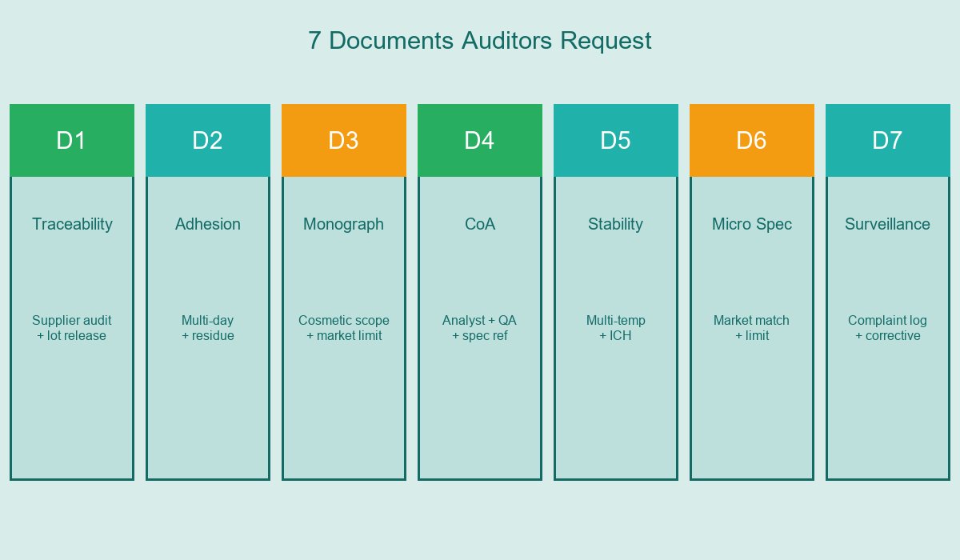Click the 'Adhesion' heading
This screenshot has width=960, height=560.
[208, 224]
